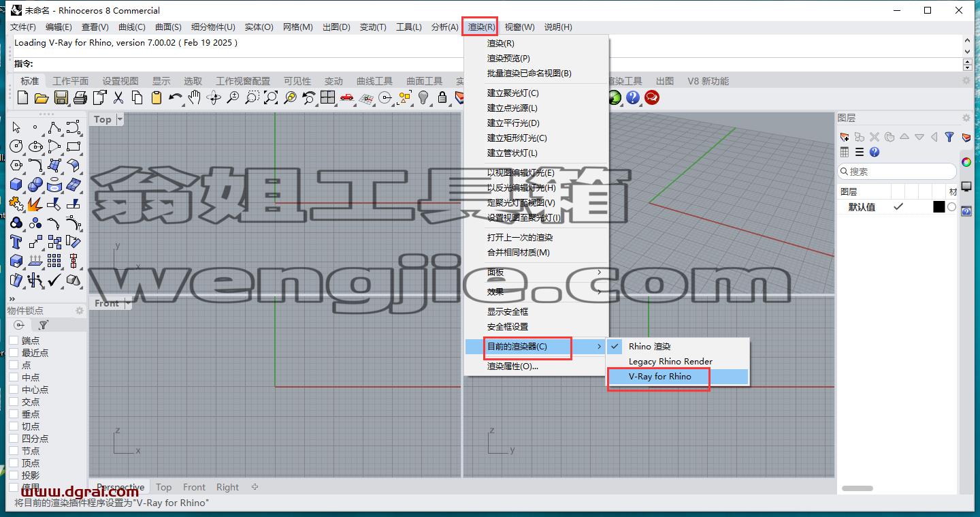Select the Circle tool in left sidebar
Image resolution: width=980 pixels, height=517 pixels.
(x=16, y=146)
